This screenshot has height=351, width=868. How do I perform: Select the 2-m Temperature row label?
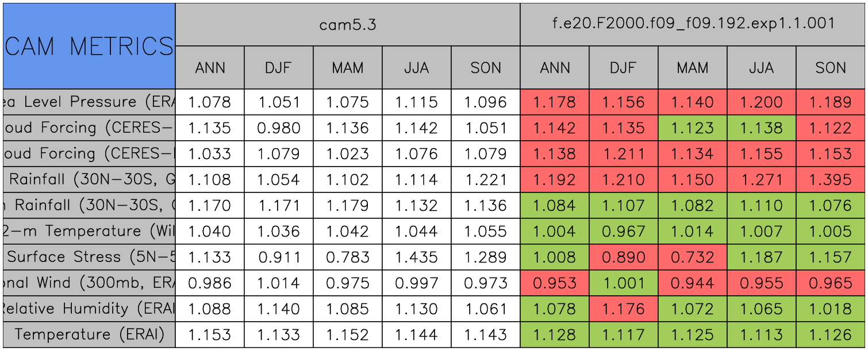[89, 232]
